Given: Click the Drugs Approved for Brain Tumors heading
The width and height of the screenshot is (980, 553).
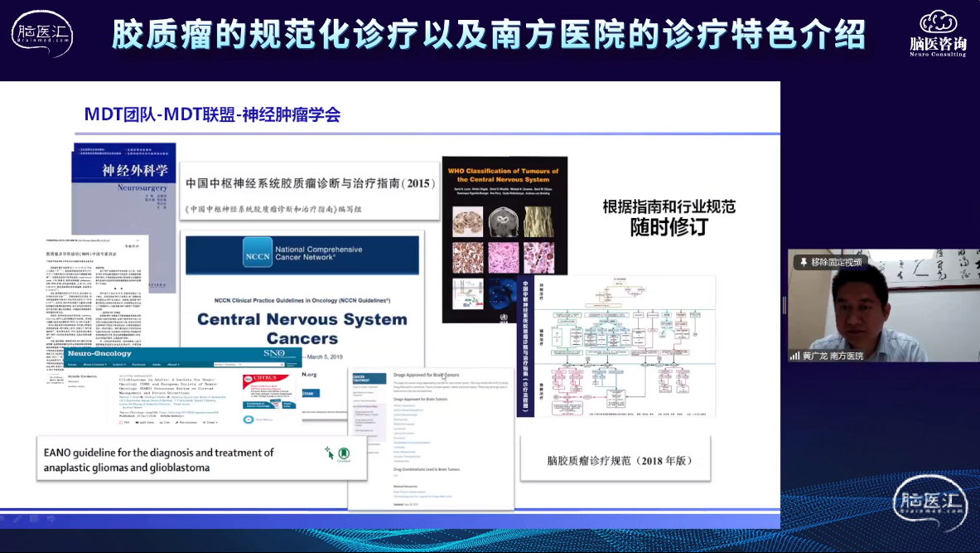Looking at the screenshot, I should pyautogui.click(x=426, y=376).
